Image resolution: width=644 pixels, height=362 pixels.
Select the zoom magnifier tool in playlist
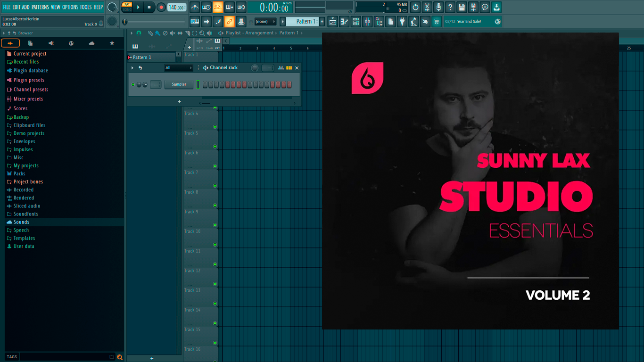click(202, 33)
